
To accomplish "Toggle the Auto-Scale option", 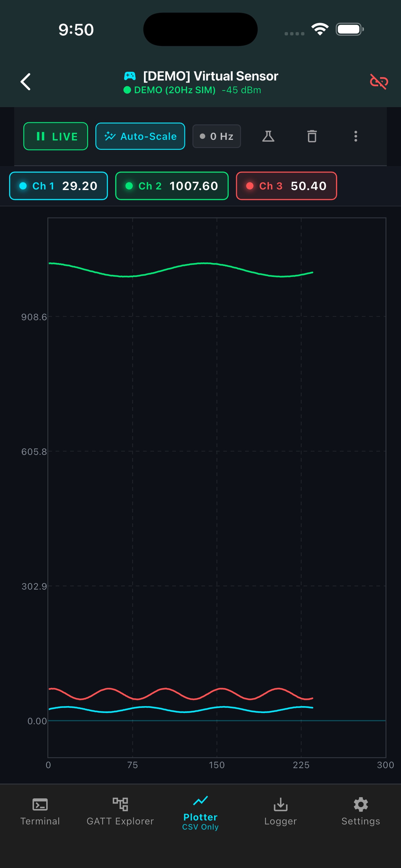I will tap(140, 137).
